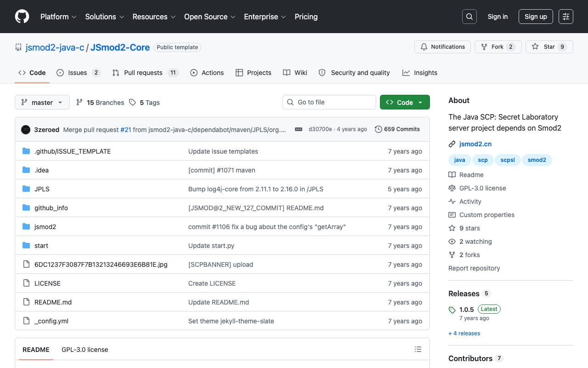The width and height of the screenshot is (588, 368).
Task: Click the github_info folder icon
Action: pyautogui.click(x=26, y=208)
